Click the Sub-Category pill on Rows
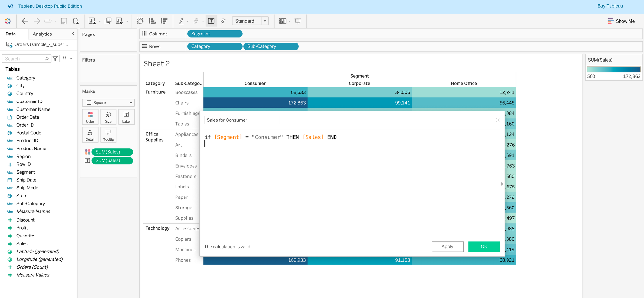This screenshot has height=298, width=644. [271, 46]
